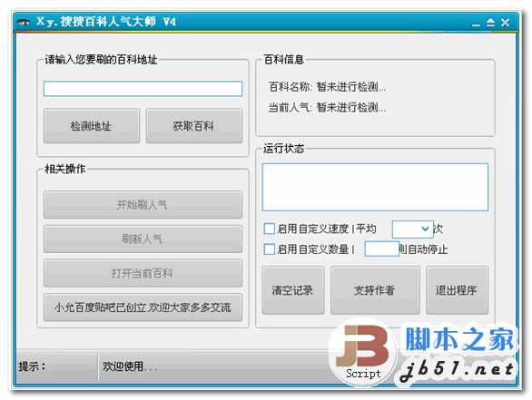Click the 检测地址 button
The width and height of the screenshot is (532, 400).
point(92,126)
